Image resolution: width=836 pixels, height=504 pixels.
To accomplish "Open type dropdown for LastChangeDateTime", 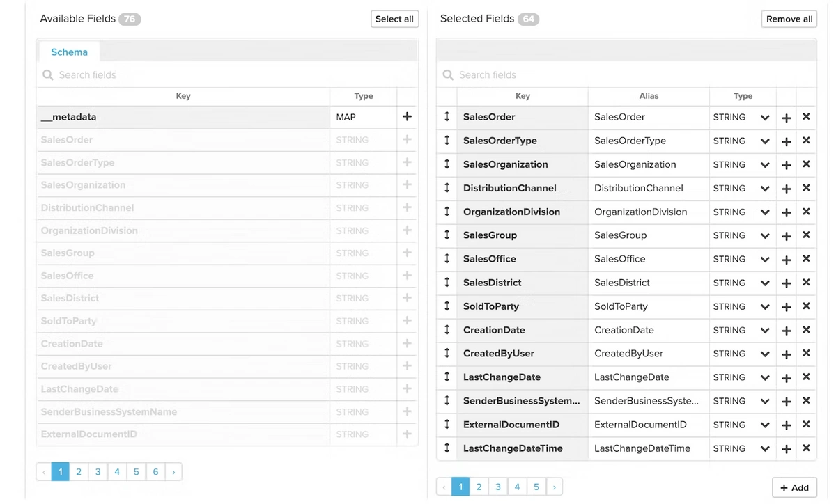I will coord(765,449).
